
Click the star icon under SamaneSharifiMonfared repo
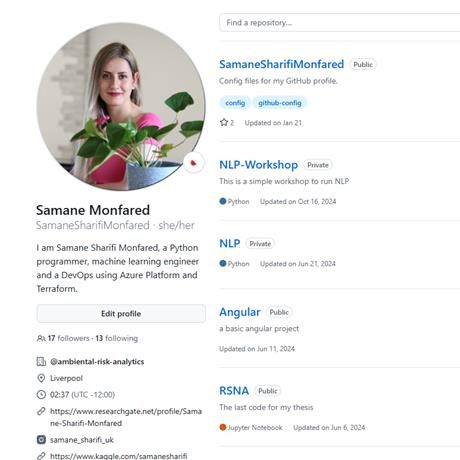[224, 122]
